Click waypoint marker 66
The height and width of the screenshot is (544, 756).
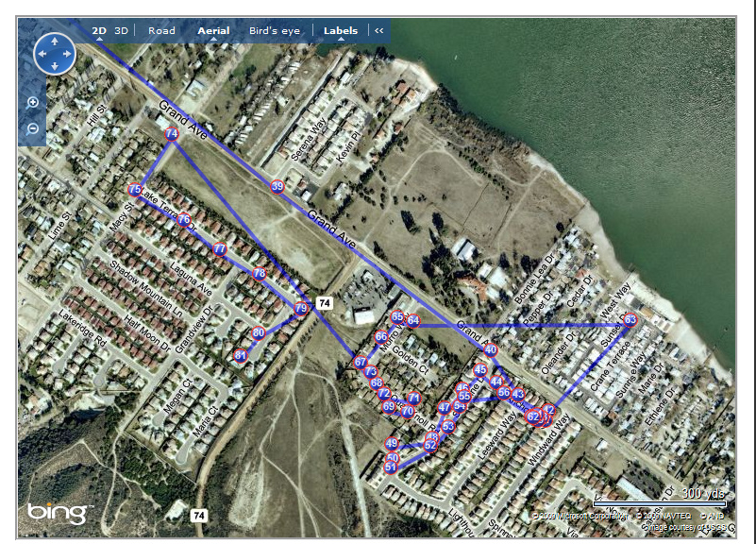[381, 336]
